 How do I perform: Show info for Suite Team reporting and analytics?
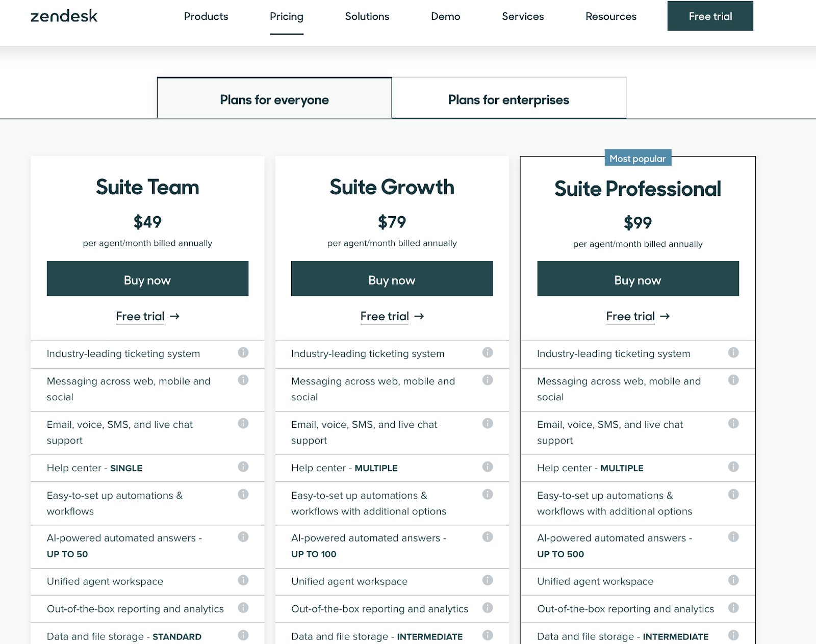pyautogui.click(x=243, y=608)
